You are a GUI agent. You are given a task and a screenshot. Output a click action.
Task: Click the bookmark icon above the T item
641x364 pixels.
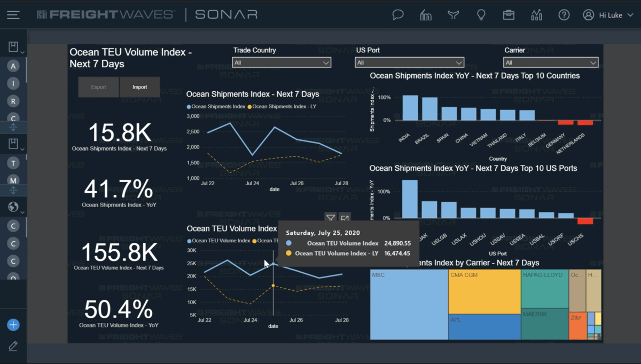tap(13, 143)
